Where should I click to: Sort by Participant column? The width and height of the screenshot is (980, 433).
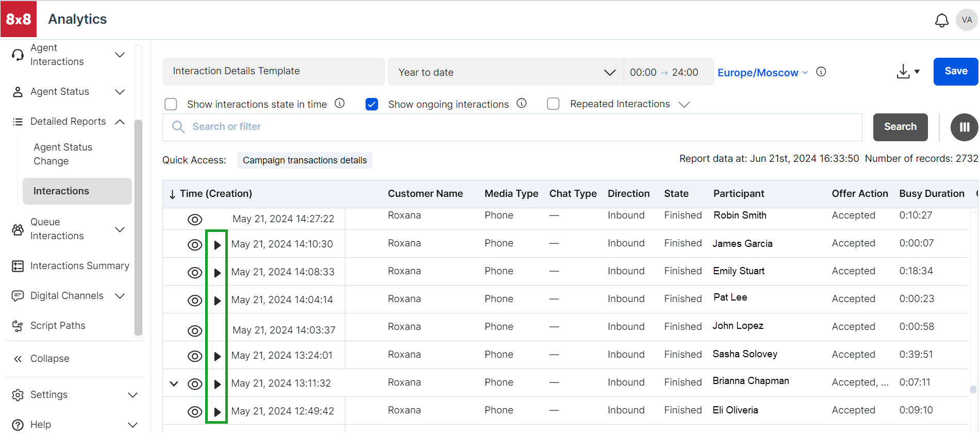pyautogui.click(x=739, y=194)
